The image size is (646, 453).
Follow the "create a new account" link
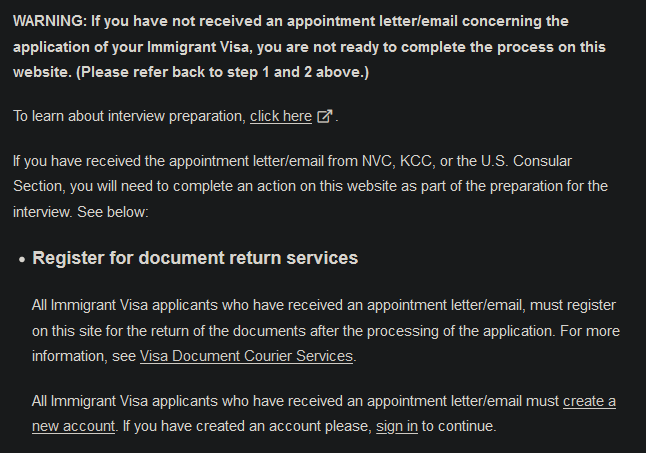pos(324,413)
